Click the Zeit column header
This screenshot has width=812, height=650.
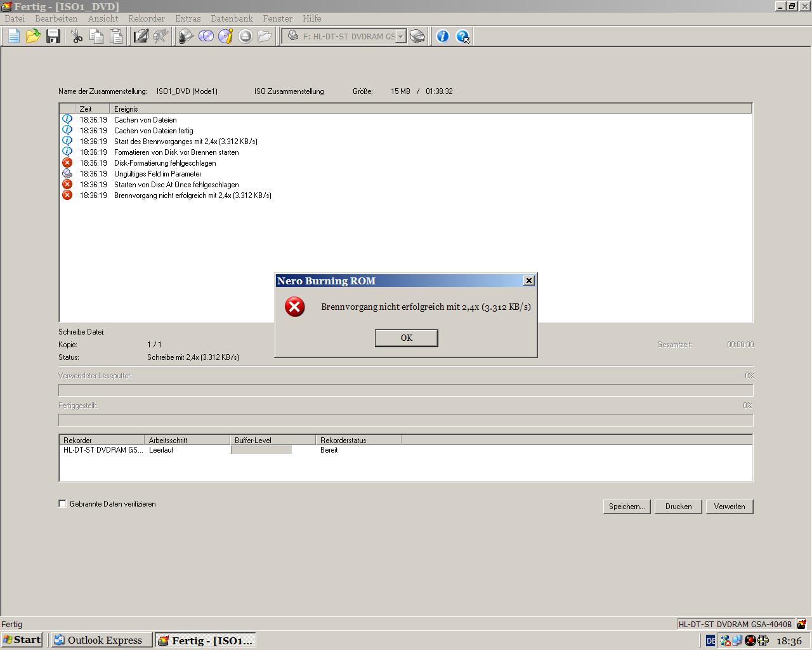93,109
